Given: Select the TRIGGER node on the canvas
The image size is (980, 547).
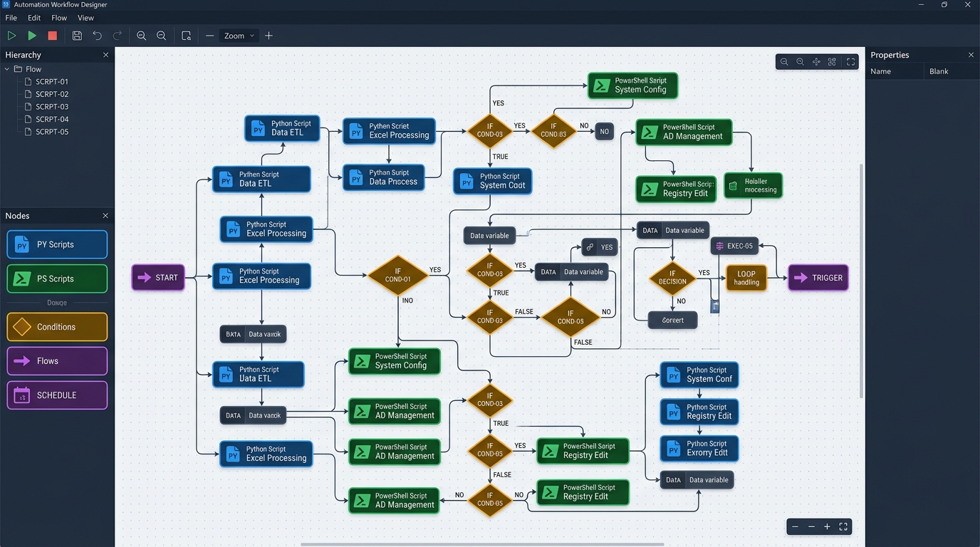Looking at the screenshot, I should tap(818, 278).
